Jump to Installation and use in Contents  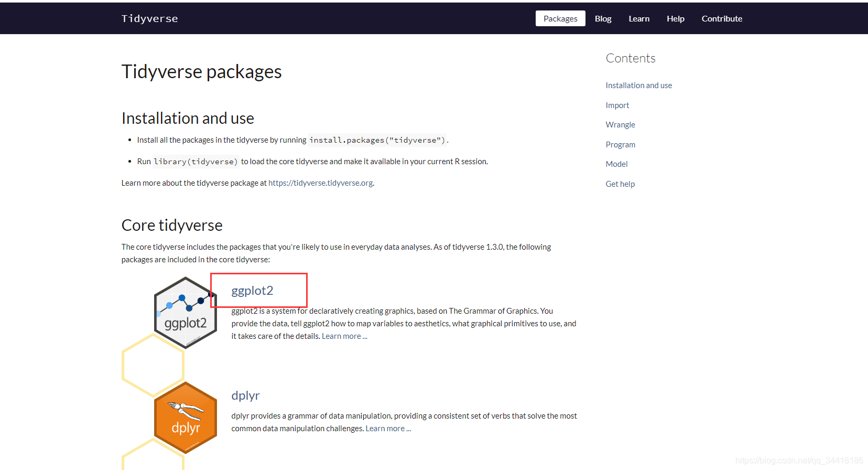(x=639, y=86)
